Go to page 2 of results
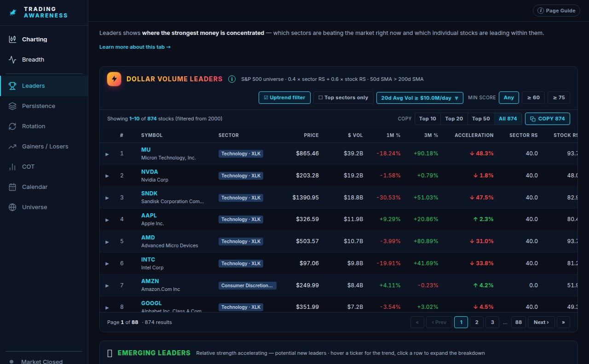The width and height of the screenshot is (589, 364). coord(477,322)
